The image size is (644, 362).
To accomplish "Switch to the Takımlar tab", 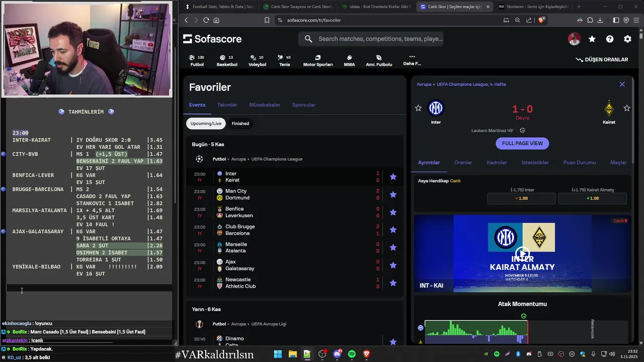I will click(x=227, y=105).
